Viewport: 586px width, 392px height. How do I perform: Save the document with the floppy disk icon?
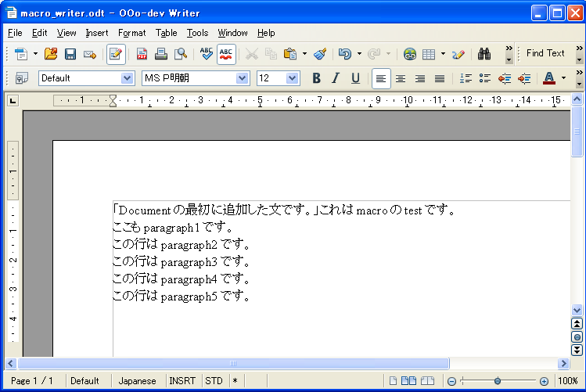point(70,54)
